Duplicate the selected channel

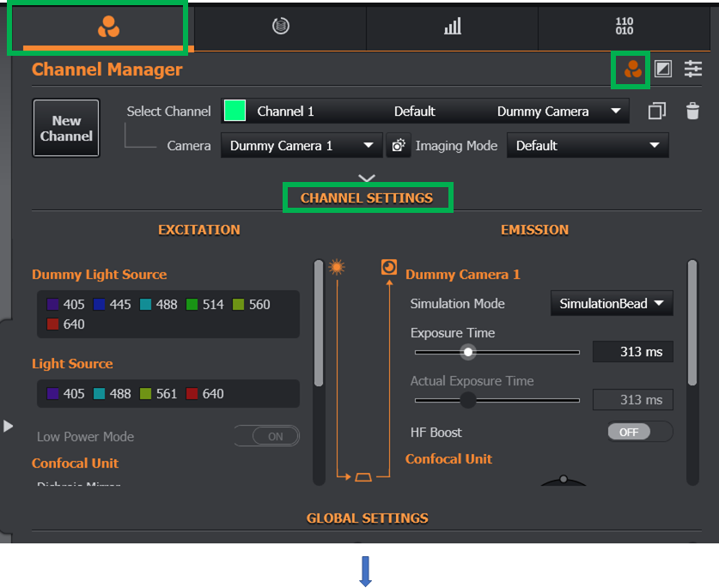[x=657, y=111]
